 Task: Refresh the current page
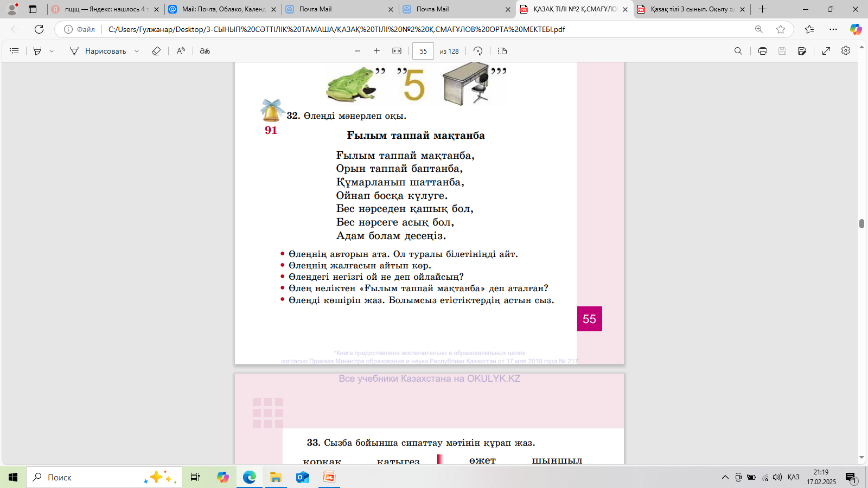(x=39, y=29)
